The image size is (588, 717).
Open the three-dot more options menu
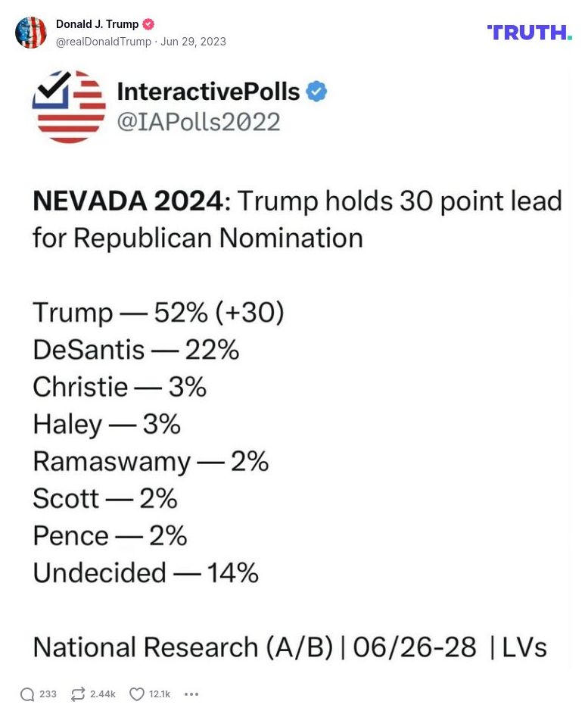[191, 694]
